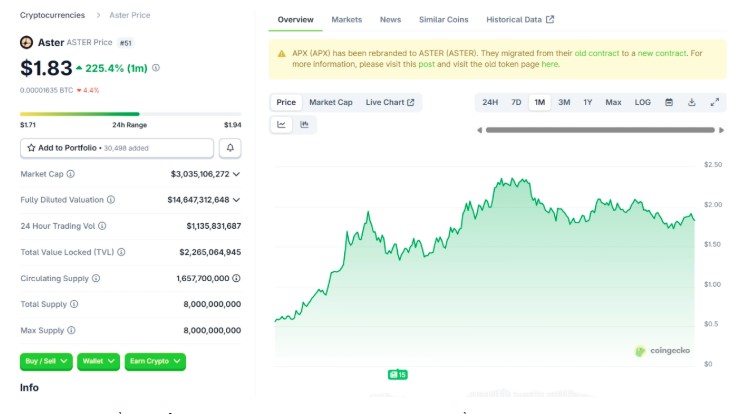This screenshot has height=414, width=748.
Task: Switch to line chart view icon
Action: [x=282, y=125]
